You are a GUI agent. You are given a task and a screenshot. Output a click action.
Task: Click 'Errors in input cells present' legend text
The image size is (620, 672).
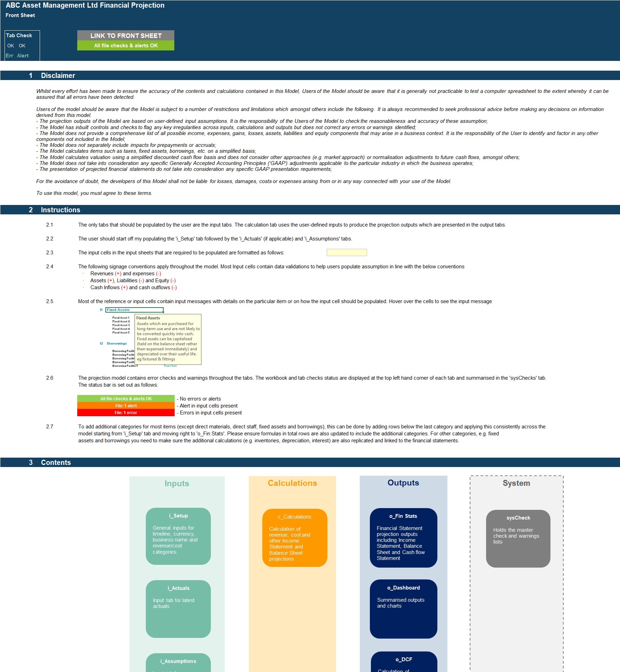tap(209, 413)
